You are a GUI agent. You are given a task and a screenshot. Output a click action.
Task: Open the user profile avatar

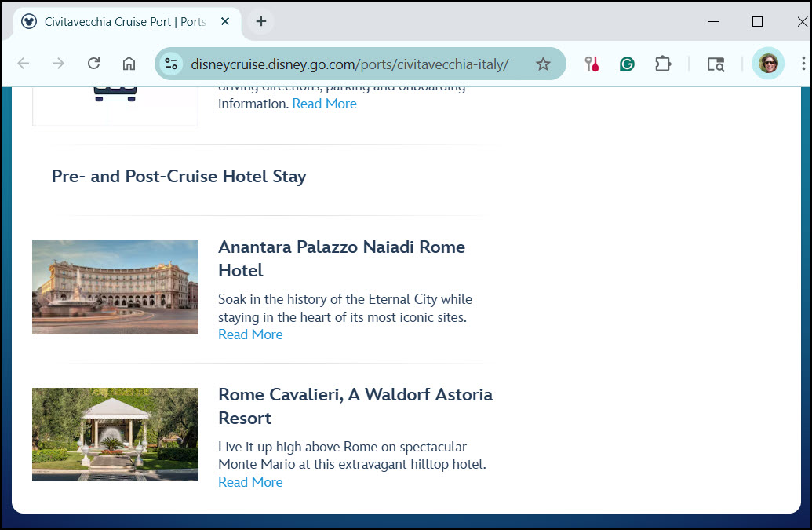tap(768, 64)
